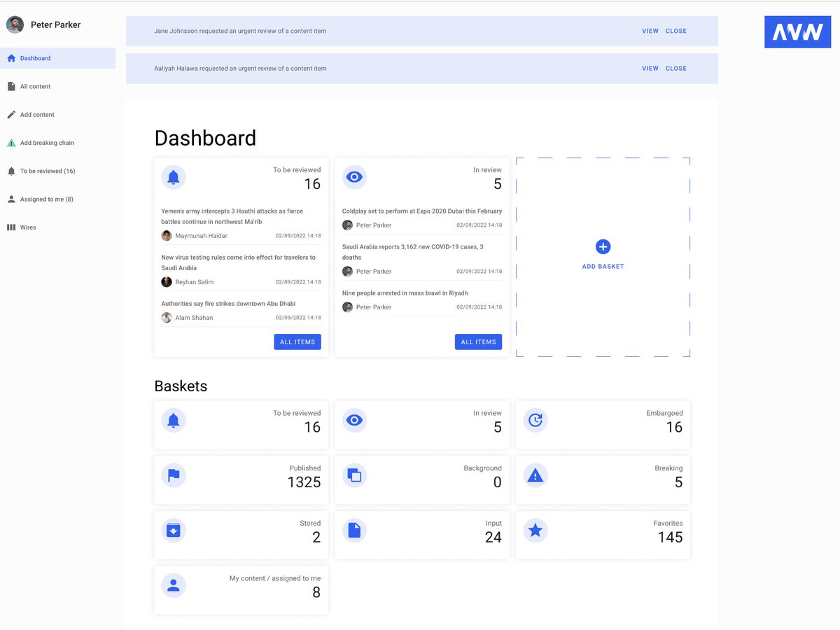This screenshot has height=630, width=840.
Task: Click the Input 24 count
Action: point(493,538)
